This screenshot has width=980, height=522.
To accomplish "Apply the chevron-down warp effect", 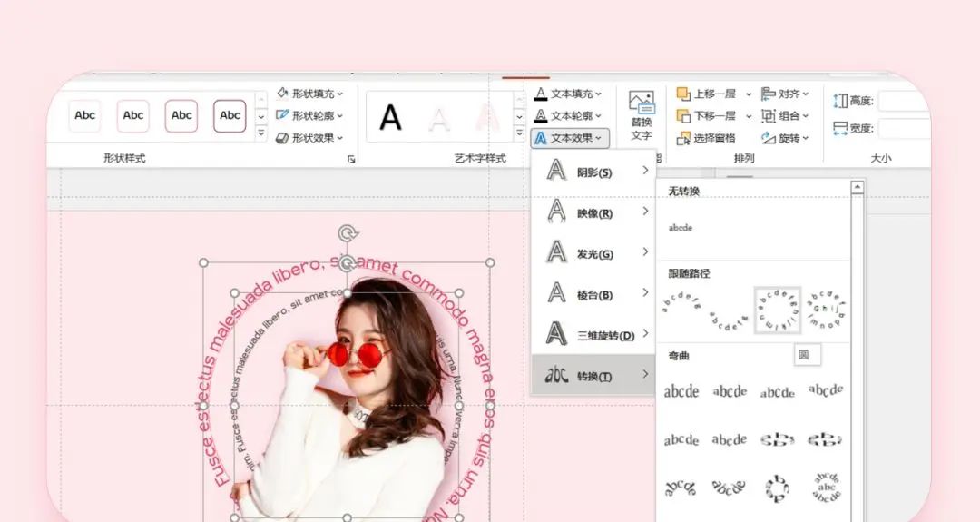I will pos(730,439).
